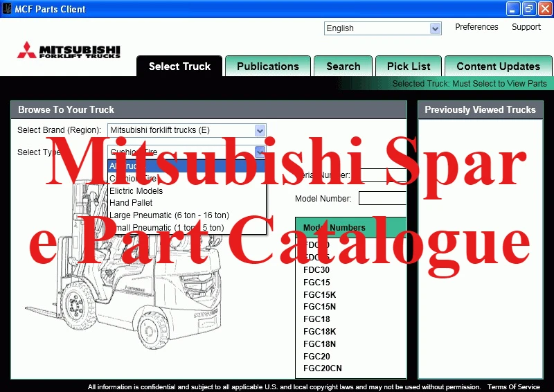The image size is (554, 392).
Task: Minimize the MCF Parts Client window
Action: pyautogui.click(x=512, y=9)
